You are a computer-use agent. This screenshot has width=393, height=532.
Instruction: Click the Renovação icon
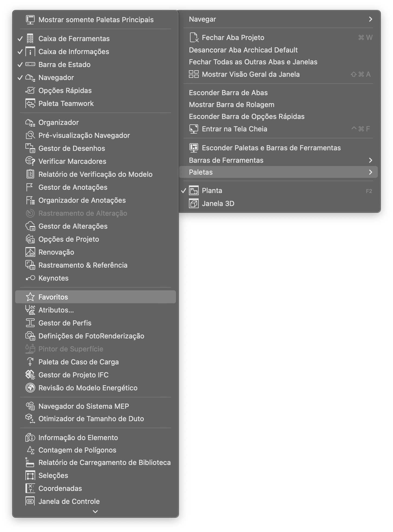[x=30, y=252]
